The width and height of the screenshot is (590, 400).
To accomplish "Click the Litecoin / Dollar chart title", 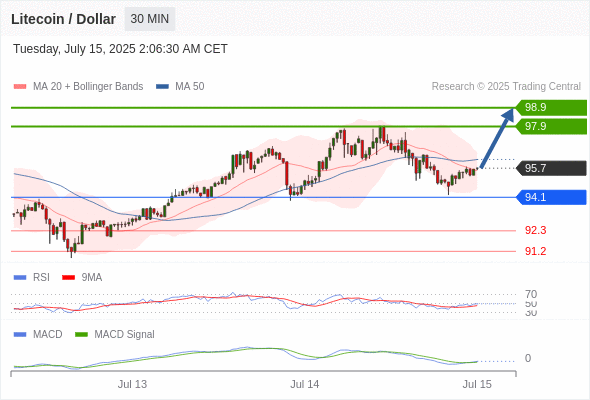I will pyautogui.click(x=63, y=19).
